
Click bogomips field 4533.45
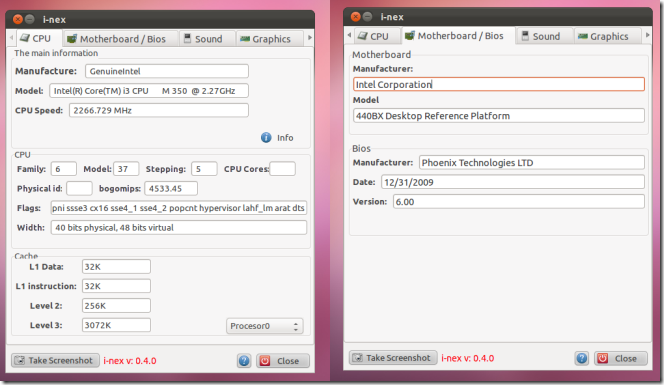pos(171,188)
